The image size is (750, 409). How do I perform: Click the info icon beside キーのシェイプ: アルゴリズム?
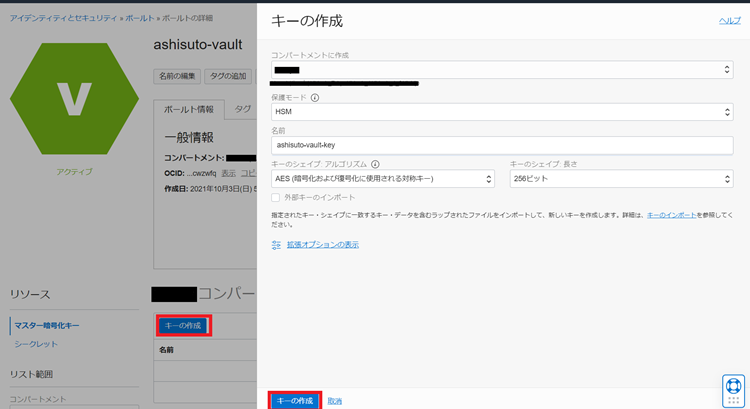tap(376, 164)
